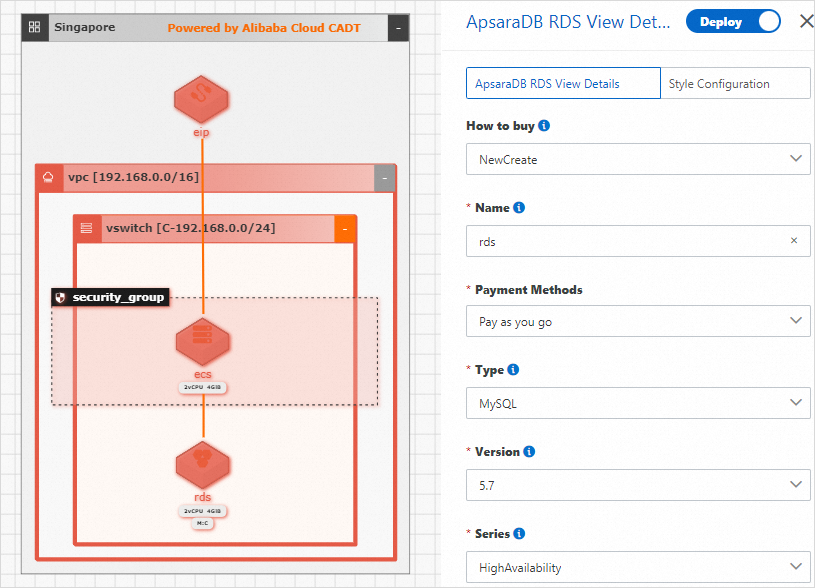Image resolution: width=815 pixels, height=588 pixels.
Task: Collapse the vswitch container
Action: point(345,229)
